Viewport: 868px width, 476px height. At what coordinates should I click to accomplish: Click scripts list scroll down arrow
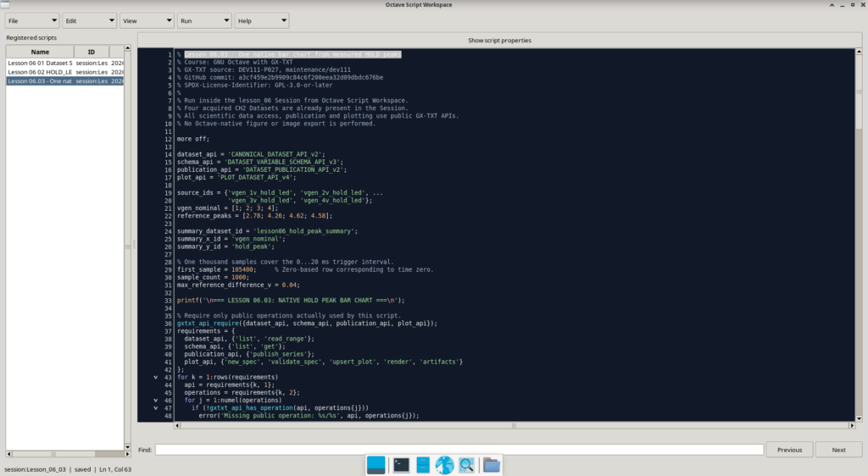click(x=127, y=446)
